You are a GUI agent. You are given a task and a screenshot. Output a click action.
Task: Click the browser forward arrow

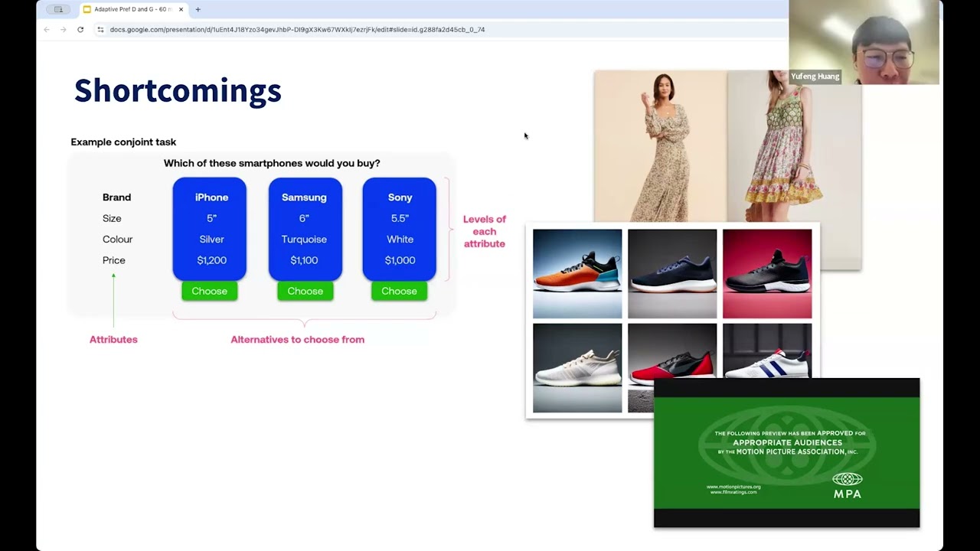coord(64,30)
